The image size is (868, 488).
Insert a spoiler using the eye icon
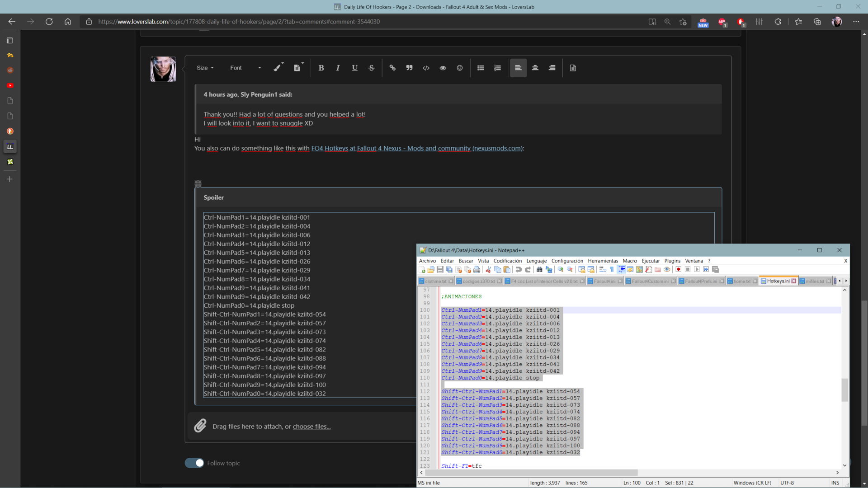[443, 68]
